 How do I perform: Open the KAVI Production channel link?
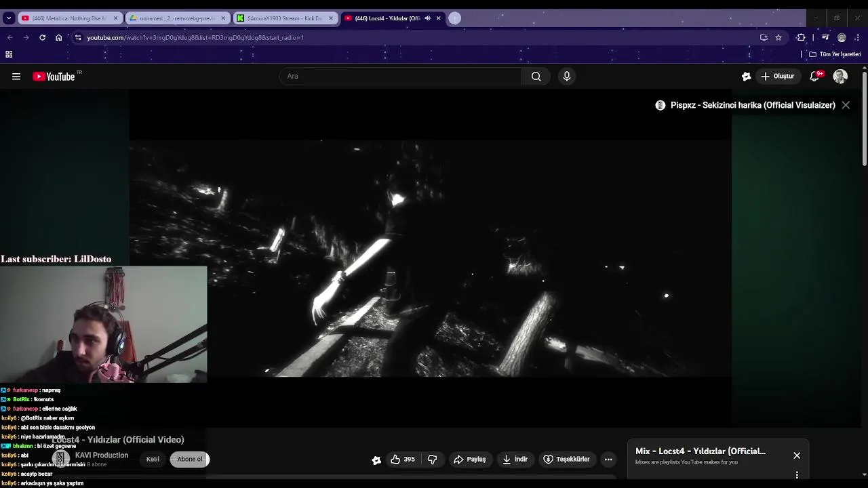point(102,455)
